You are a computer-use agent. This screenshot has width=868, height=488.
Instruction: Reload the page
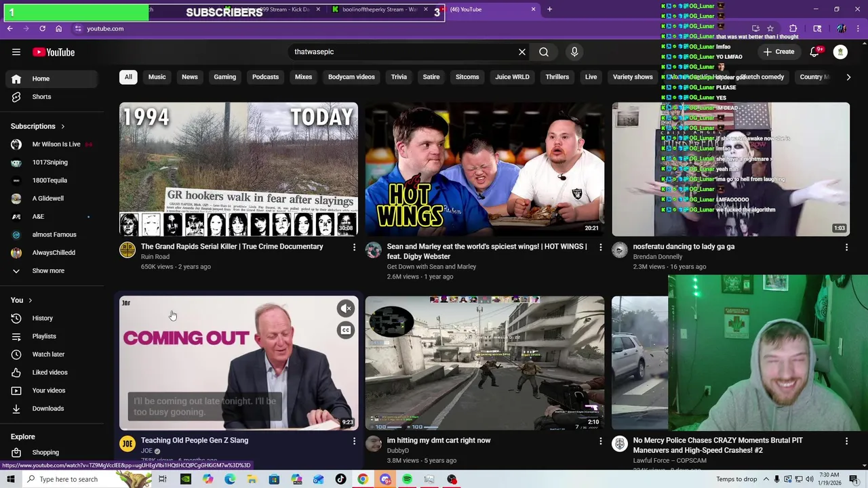42,28
